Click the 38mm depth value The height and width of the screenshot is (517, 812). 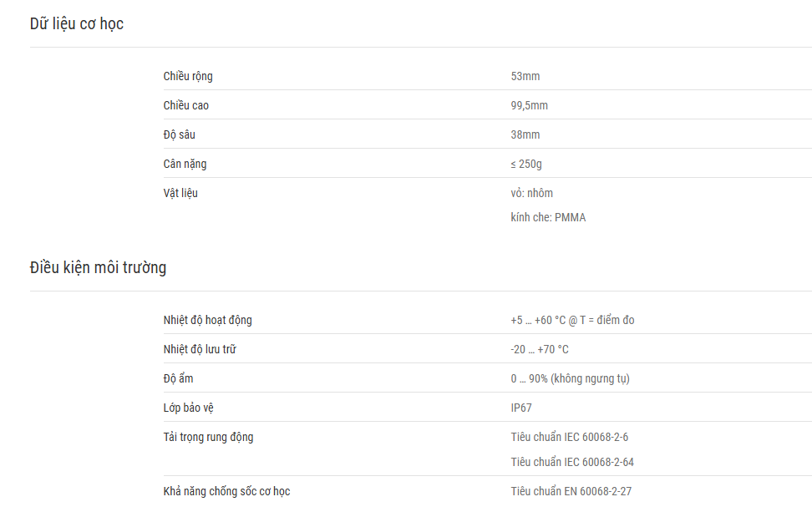pyautogui.click(x=525, y=134)
